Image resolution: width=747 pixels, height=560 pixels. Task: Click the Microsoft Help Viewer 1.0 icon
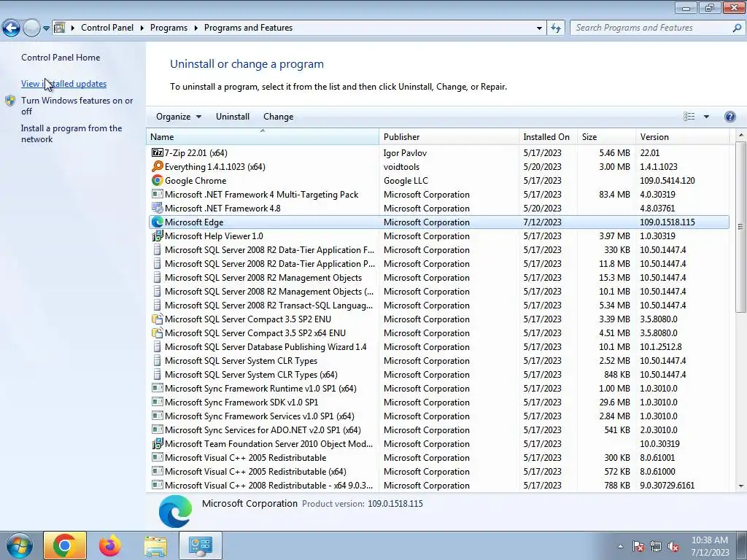click(x=157, y=236)
